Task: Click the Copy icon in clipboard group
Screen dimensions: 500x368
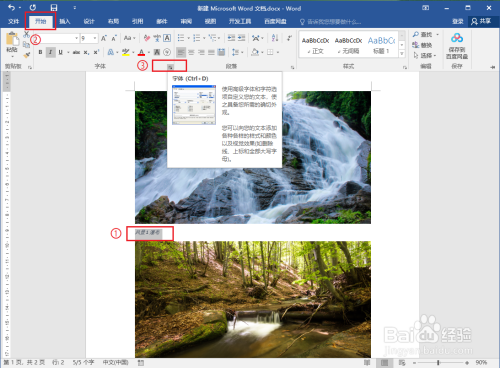Action: [x=26, y=45]
